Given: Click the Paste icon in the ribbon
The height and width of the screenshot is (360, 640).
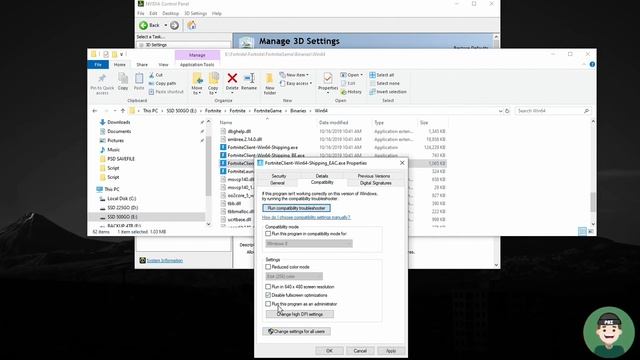Looking at the screenshot, I should [139, 78].
